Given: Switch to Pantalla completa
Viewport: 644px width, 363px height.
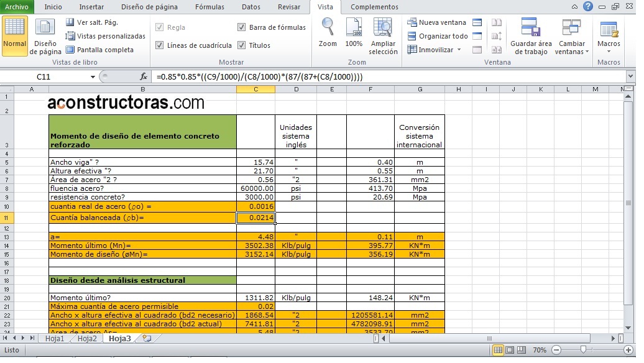Looking at the screenshot, I should (100, 50).
